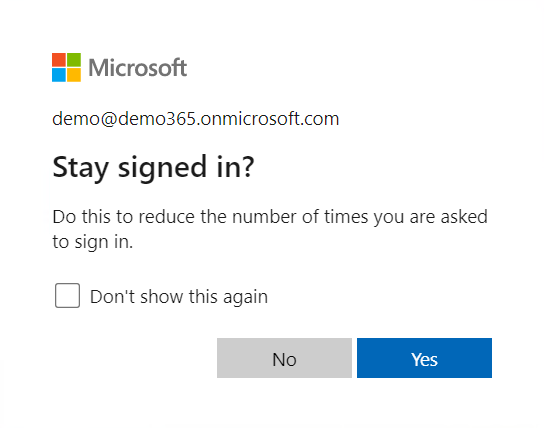Click the word "signed" in the heading

(163, 168)
